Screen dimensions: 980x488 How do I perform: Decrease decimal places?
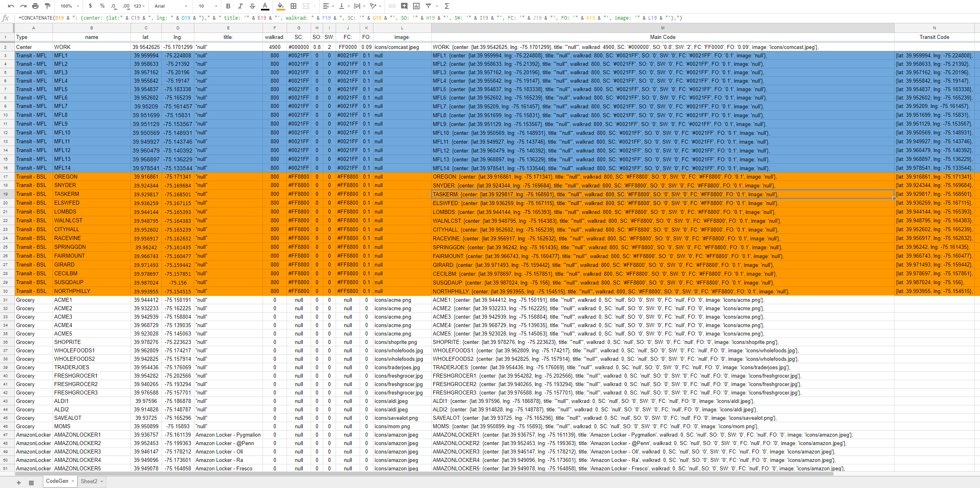(x=114, y=6)
